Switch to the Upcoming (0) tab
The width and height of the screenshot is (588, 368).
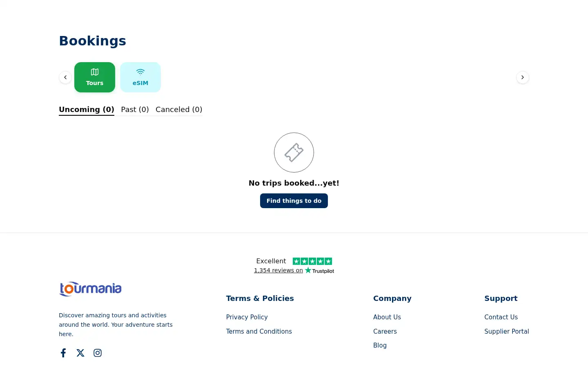click(87, 110)
